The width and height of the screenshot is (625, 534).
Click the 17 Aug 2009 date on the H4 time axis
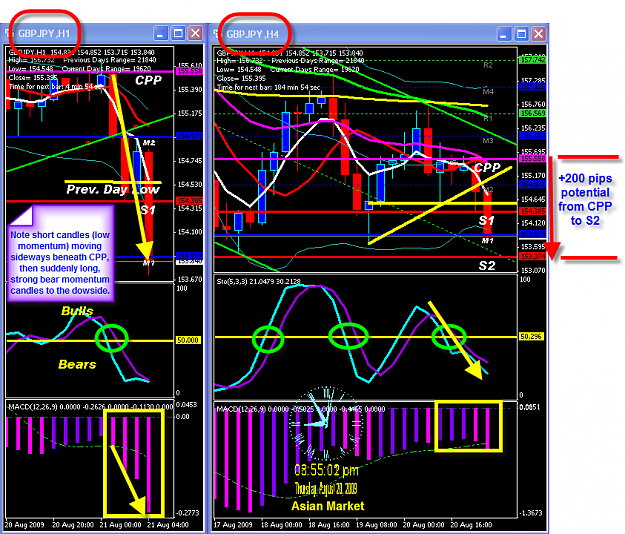click(x=233, y=524)
